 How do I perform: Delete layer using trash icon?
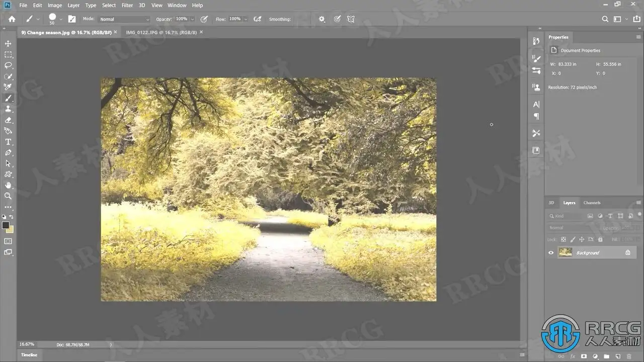pyautogui.click(x=629, y=356)
